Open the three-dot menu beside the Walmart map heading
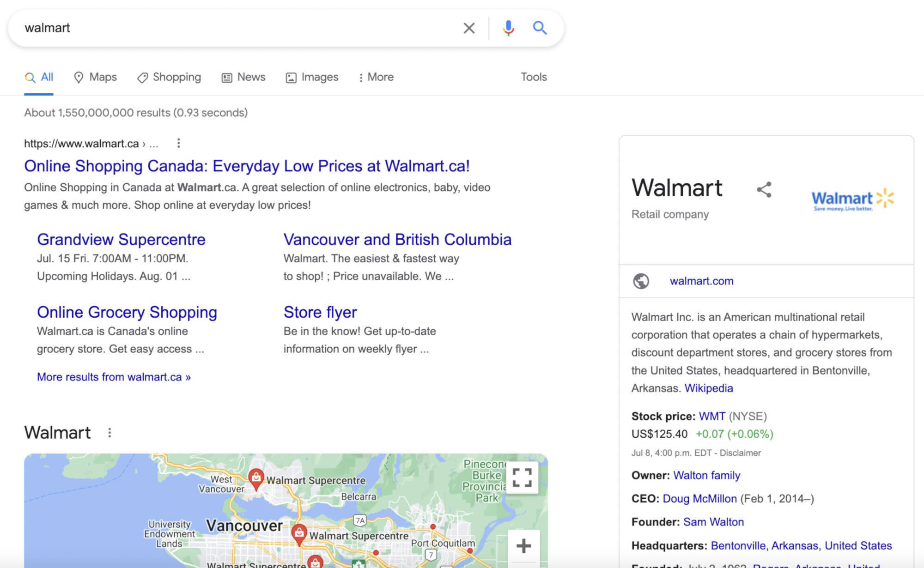The width and height of the screenshot is (924, 568). click(109, 433)
